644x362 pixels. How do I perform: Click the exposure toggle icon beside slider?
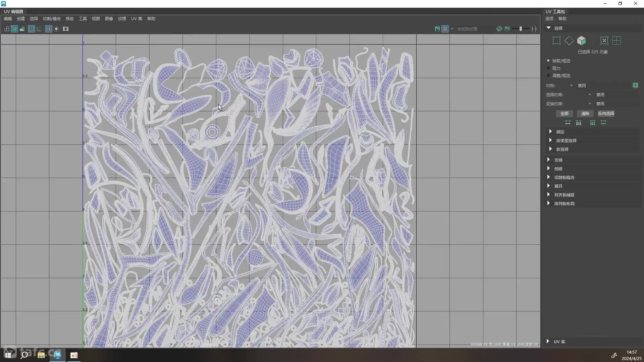(x=534, y=29)
